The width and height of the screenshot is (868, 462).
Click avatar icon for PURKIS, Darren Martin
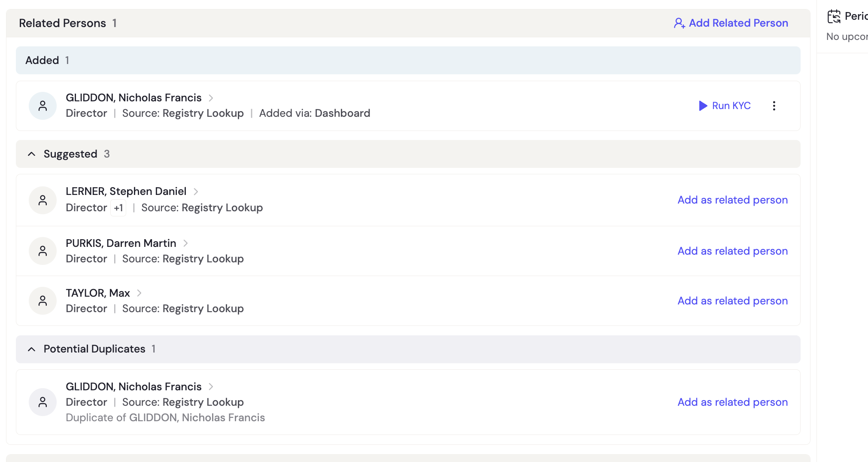(x=42, y=251)
